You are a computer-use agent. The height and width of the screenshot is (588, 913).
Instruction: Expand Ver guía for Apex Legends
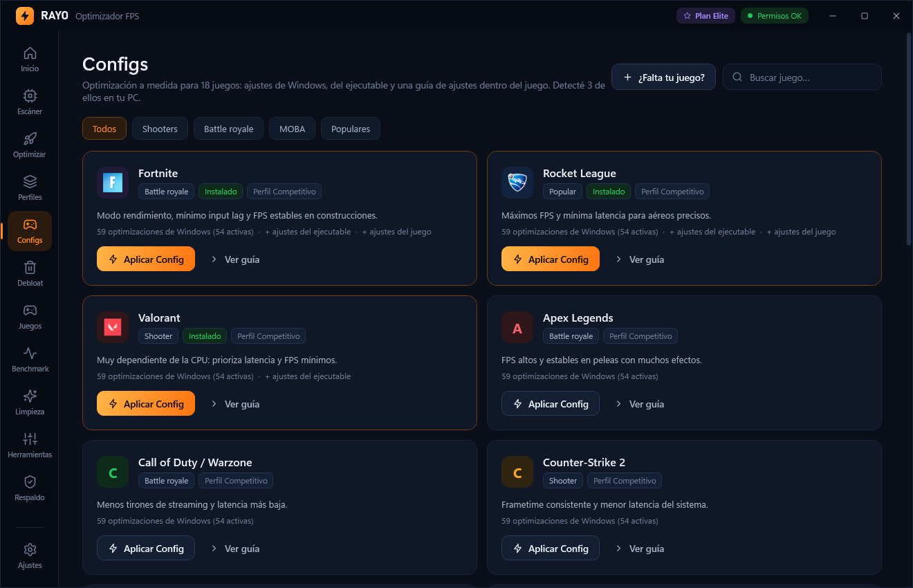(640, 404)
